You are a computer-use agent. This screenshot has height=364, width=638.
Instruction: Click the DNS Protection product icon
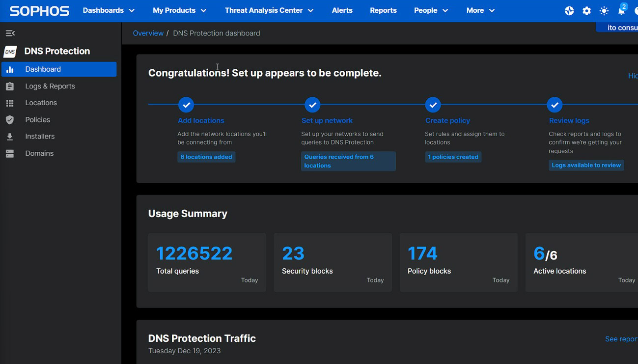10,51
